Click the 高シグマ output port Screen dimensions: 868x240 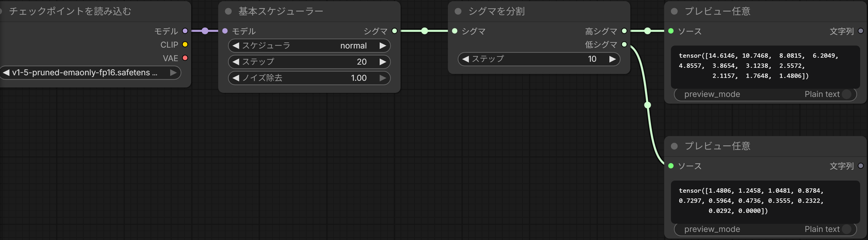click(x=624, y=31)
